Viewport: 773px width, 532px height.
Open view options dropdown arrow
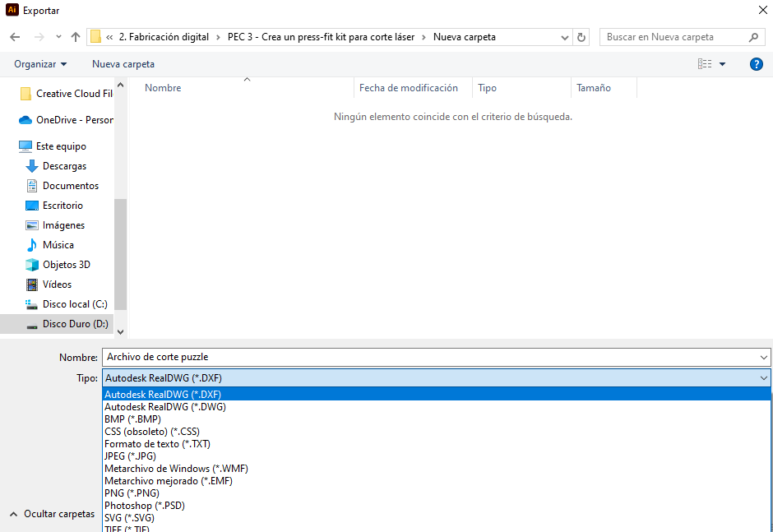pyautogui.click(x=722, y=64)
